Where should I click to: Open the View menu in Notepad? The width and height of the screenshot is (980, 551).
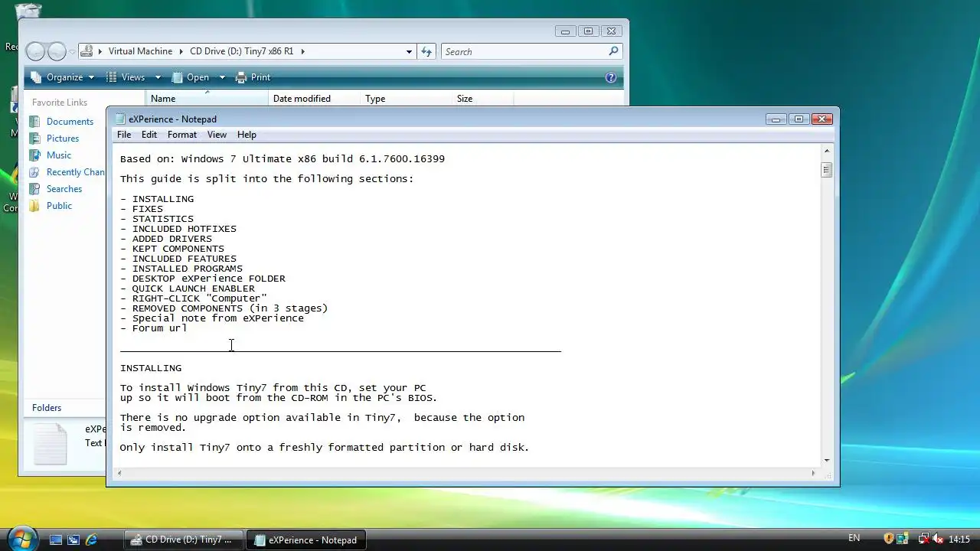coord(217,135)
